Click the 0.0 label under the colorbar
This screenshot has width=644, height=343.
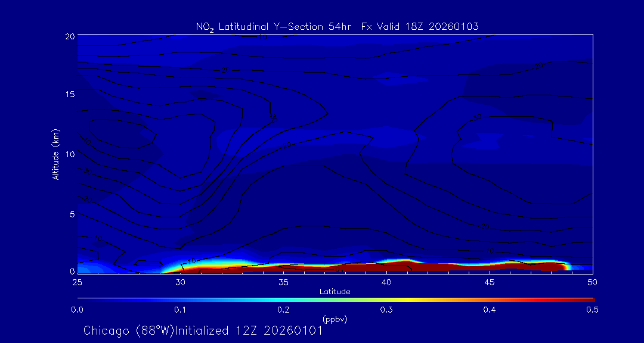coord(77,310)
